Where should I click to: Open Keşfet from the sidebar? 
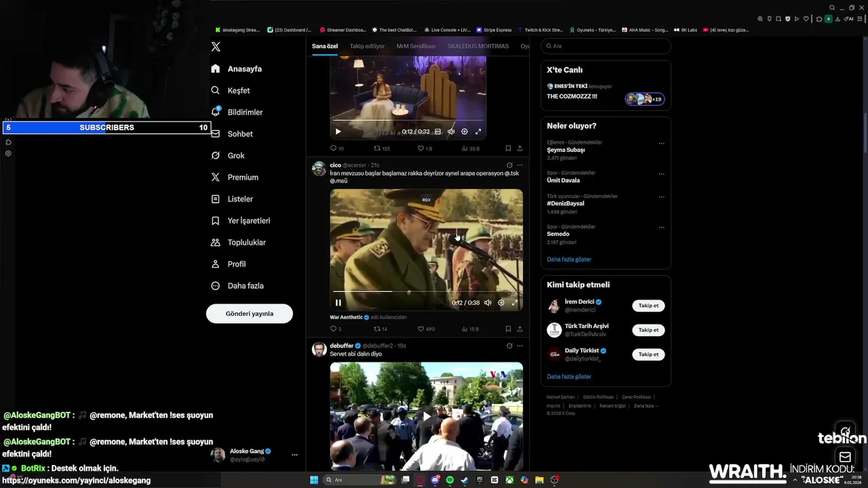coord(231,90)
